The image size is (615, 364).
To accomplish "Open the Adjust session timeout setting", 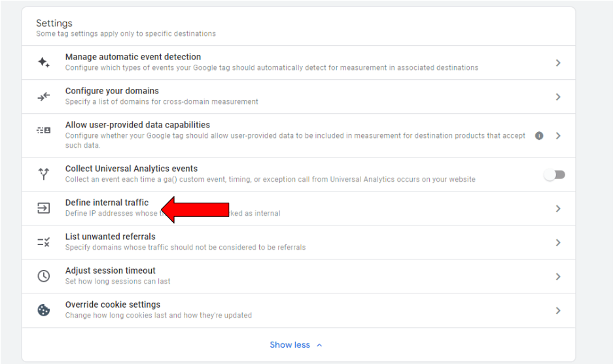I will point(110,271).
